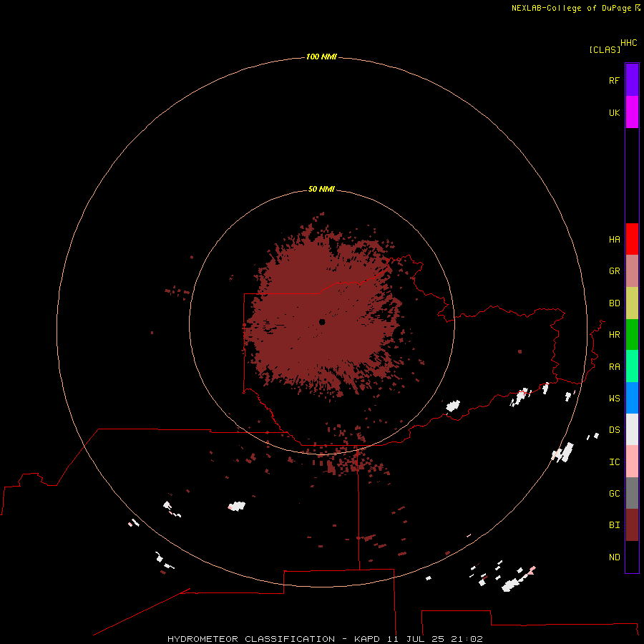Screen dimensions: 644x644
Task: Select the IC ice crystals pink swatch
Action: point(632,462)
